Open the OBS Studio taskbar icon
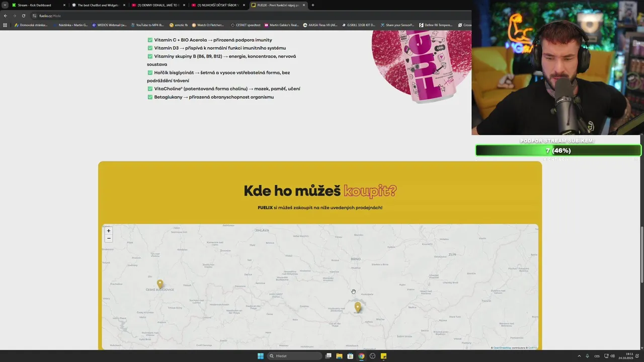The height and width of the screenshot is (362, 644). [372, 356]
